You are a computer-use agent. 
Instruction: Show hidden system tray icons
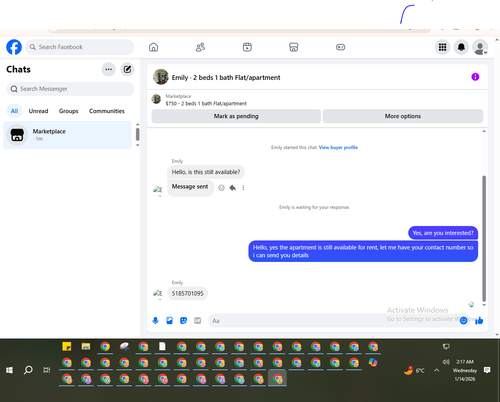436,370
